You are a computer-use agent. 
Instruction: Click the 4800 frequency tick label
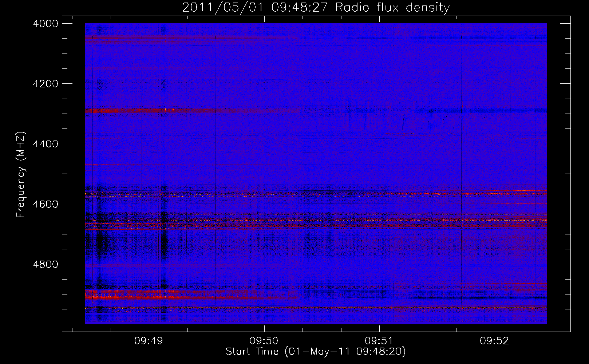(46, 264)
